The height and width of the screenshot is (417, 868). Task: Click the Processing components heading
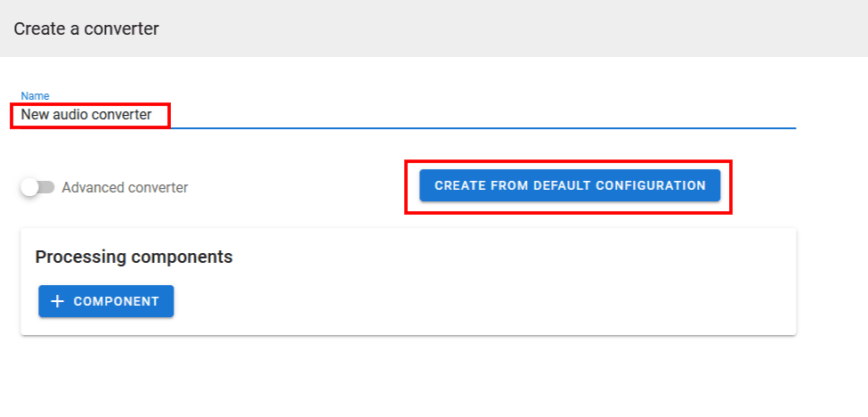[134, 257]
